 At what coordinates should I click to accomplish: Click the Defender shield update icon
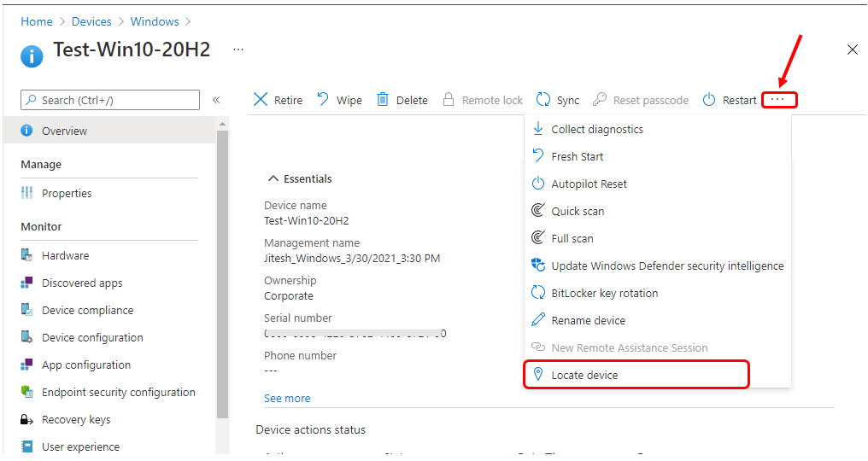tap(538, 266)
